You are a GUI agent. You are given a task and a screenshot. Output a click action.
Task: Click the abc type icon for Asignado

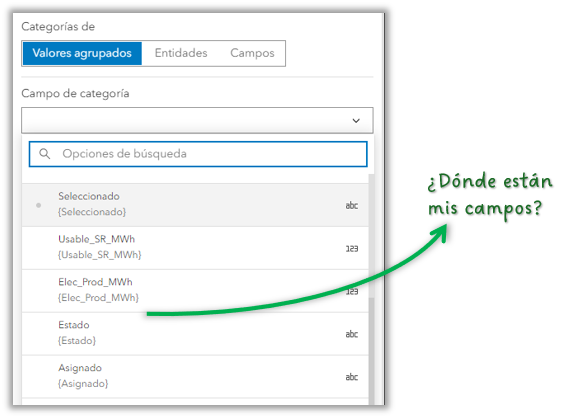coord(351,377)
